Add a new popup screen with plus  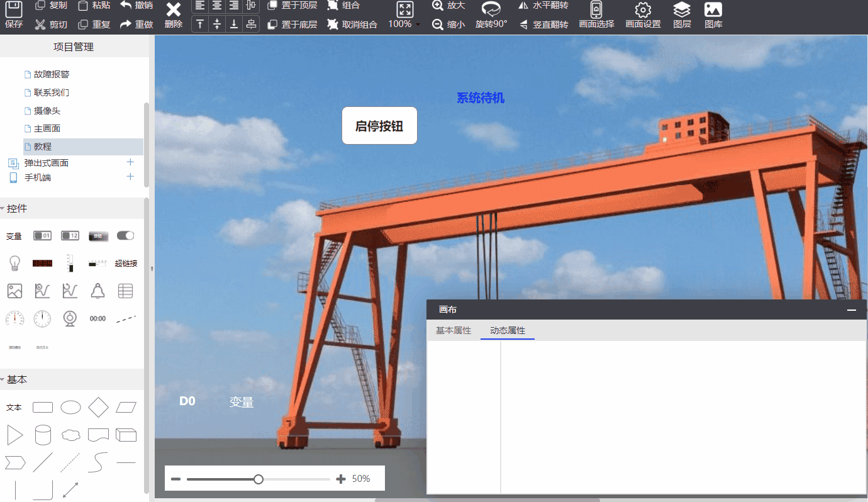(130, 162)
